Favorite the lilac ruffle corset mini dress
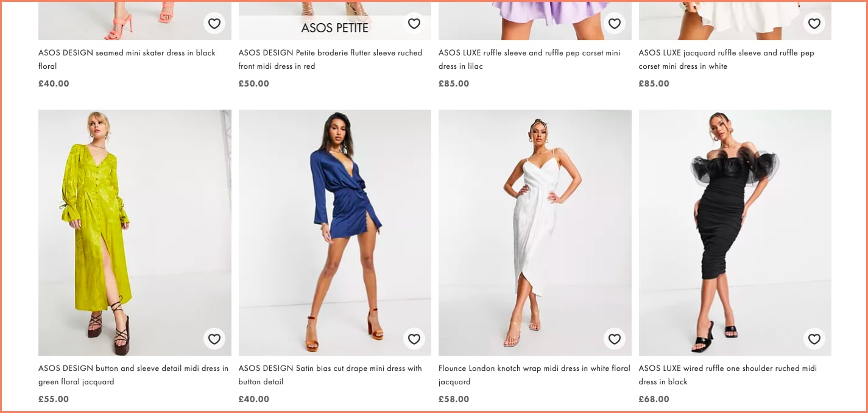Viewport: 868px width, 413px height. point(614,24)
